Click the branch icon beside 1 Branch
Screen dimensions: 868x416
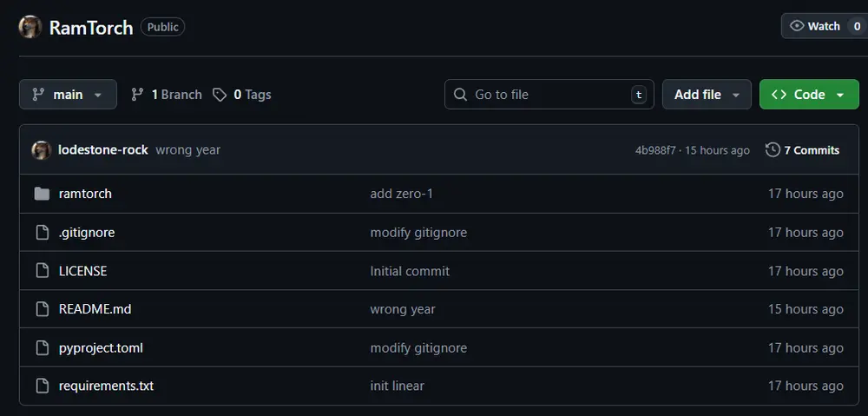pos(137,95)
